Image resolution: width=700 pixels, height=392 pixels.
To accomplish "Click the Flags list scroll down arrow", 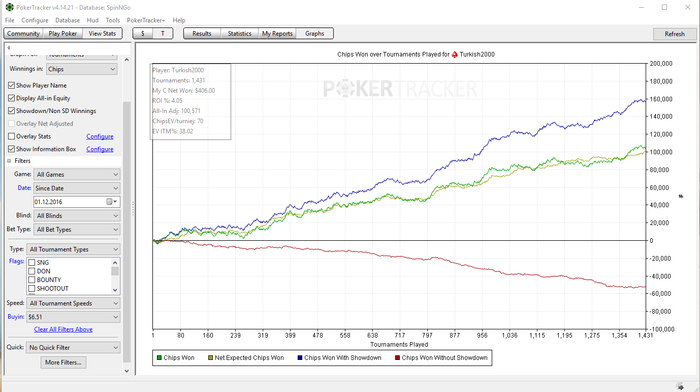I will click(115, 290).
